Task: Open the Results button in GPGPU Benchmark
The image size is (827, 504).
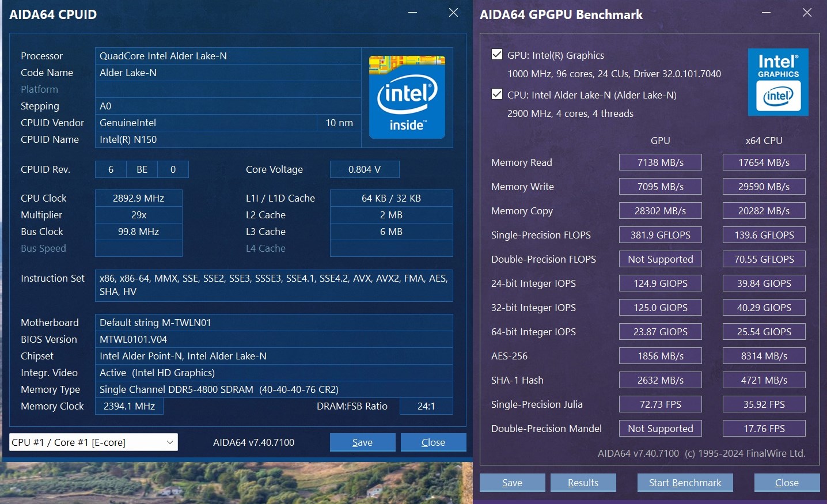Action: click(583, 483)
